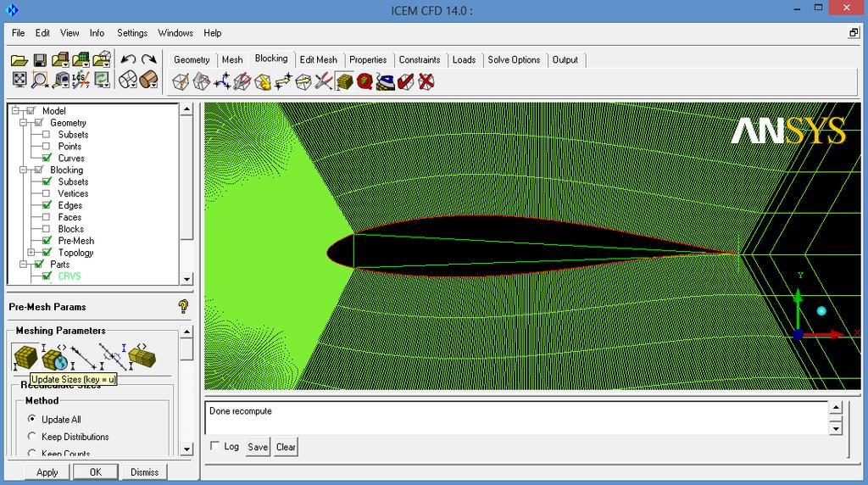Open the Pre-Mesh Params help icon
The height and width of the screenshot is (485, 868).
183,306
